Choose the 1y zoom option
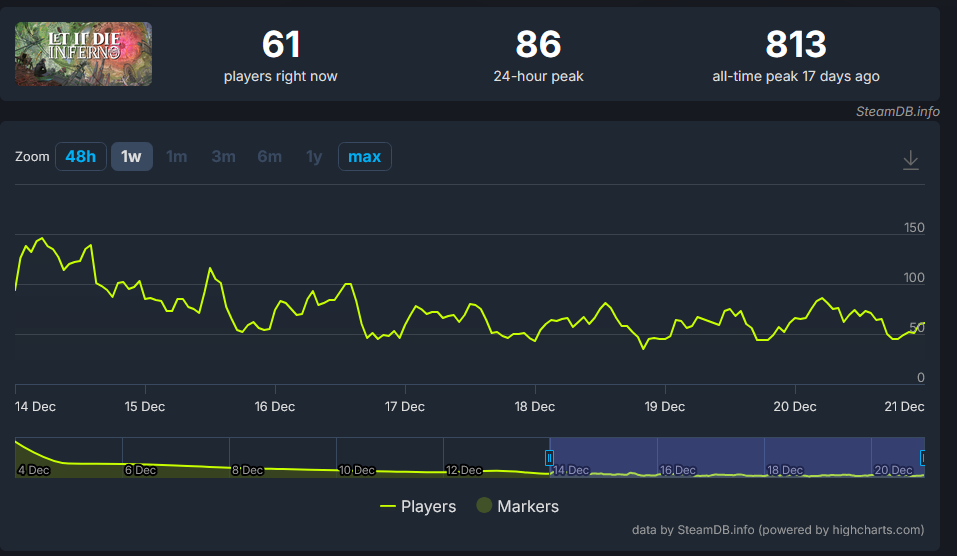957x556 pixels. (x=314, y=156)
